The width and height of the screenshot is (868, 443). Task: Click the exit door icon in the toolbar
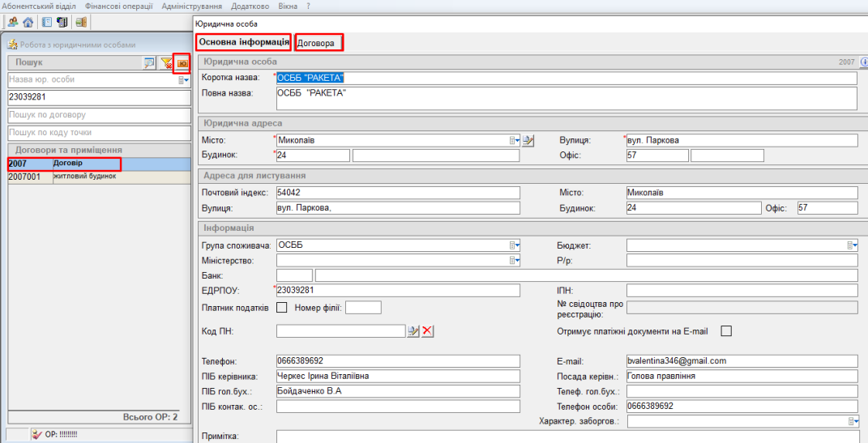click(x=82, y=22)
